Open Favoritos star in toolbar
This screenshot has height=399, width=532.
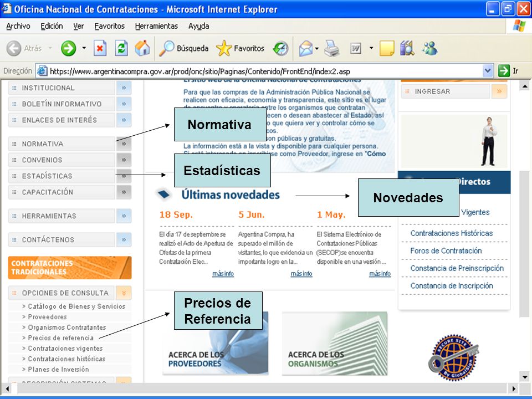[240, 49]
